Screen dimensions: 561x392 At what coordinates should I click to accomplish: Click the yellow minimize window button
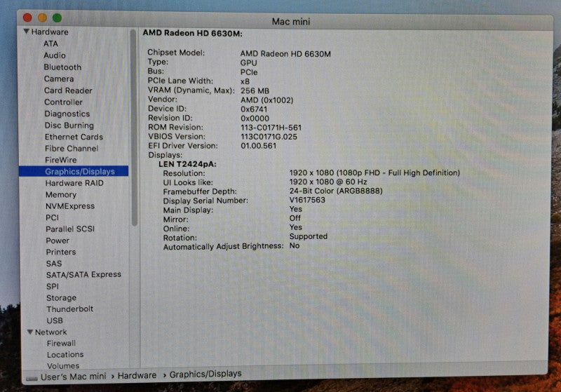click(x=42, y=17)
